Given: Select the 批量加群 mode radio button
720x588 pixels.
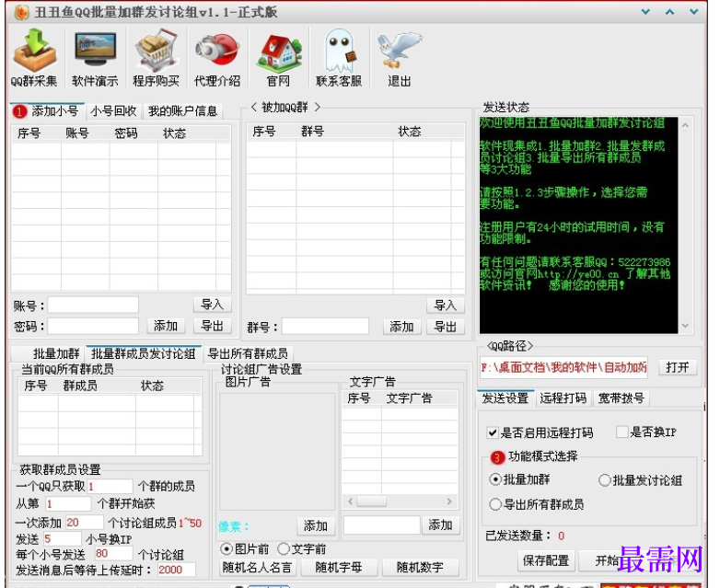Looking at the screenshot, I should click(495, 479).
